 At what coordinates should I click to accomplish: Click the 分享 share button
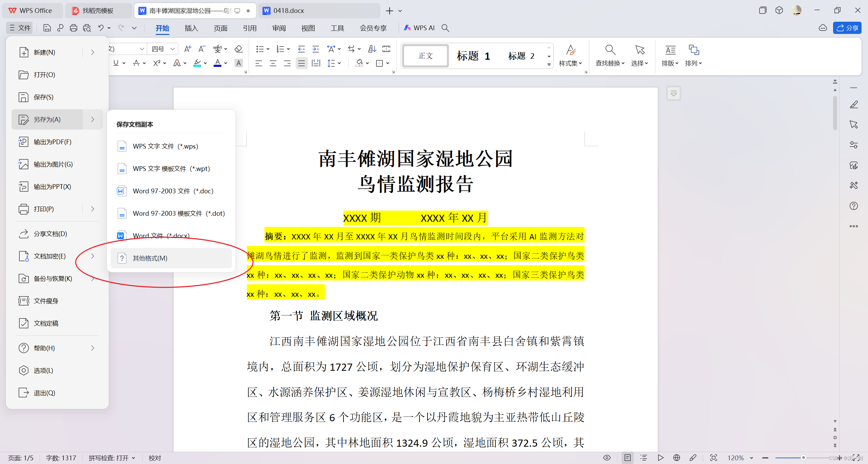point(847,28)
